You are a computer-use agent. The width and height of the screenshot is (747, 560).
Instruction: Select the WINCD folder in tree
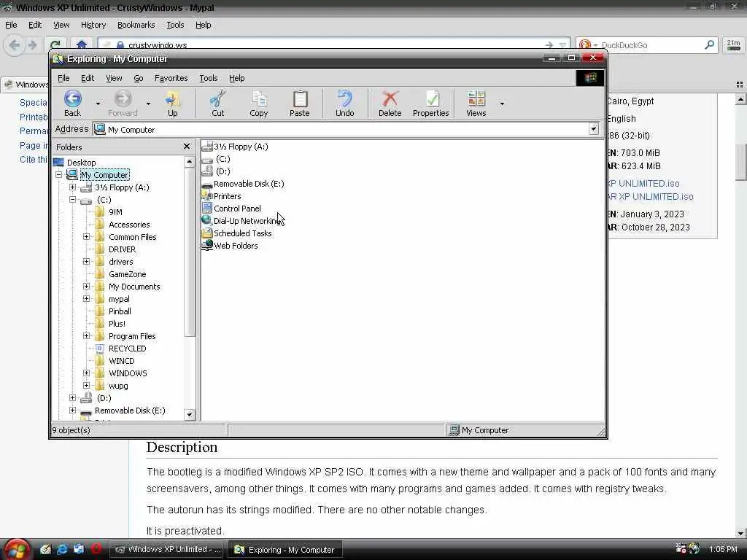pyautogui.click(x=122, y=361)
